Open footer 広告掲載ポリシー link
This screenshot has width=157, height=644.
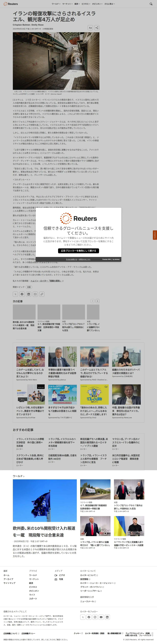coord(28,634)
